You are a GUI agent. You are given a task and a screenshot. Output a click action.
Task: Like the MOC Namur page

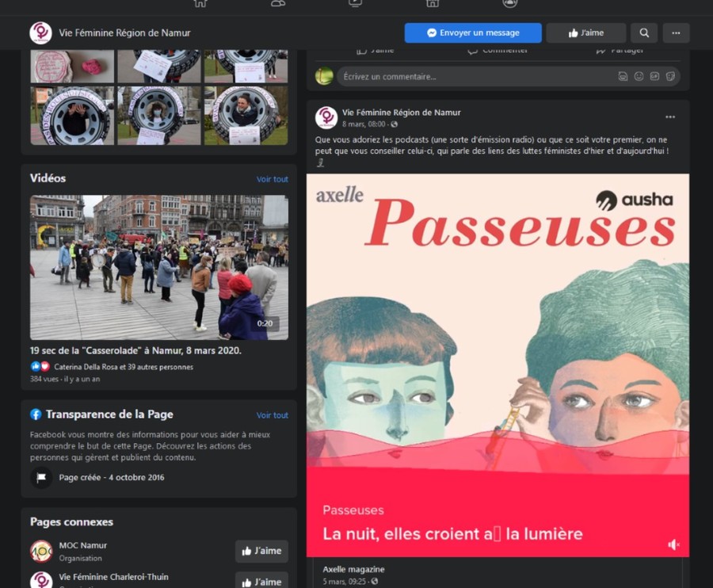click(261, 552)
